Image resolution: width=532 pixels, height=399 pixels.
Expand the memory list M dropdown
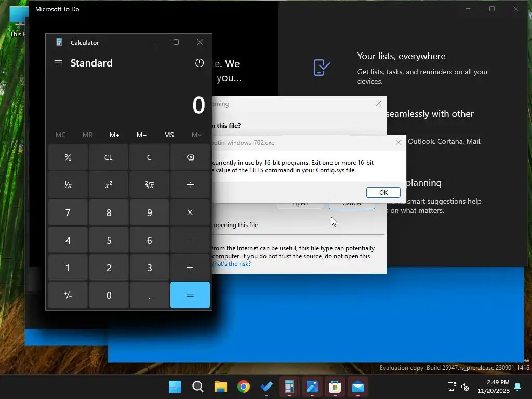pyautogui.click(x=196, y=135)
